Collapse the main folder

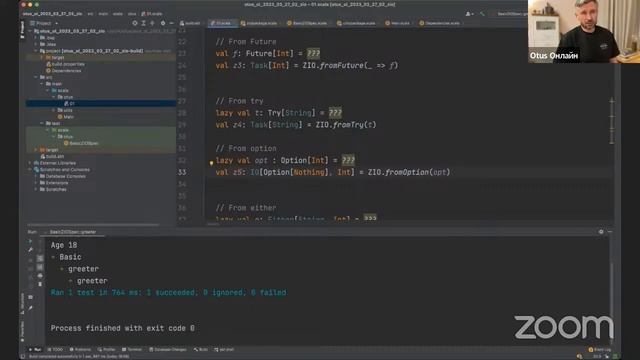42,84
